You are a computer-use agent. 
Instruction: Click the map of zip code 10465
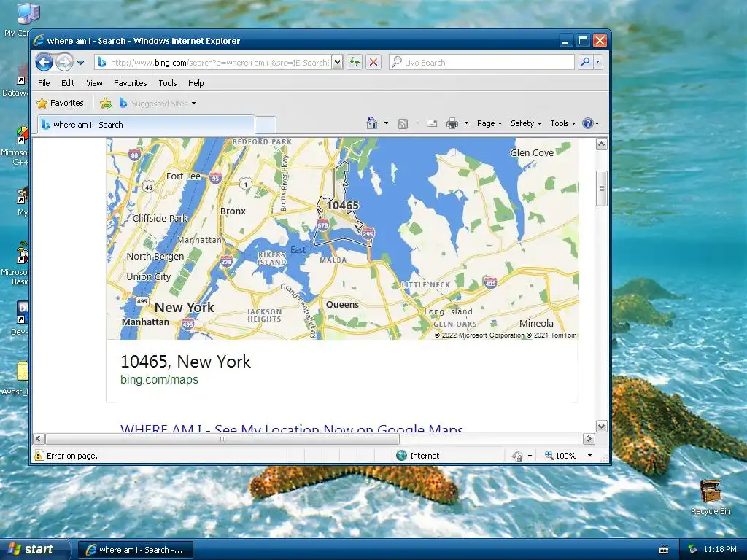pos(343,238)
